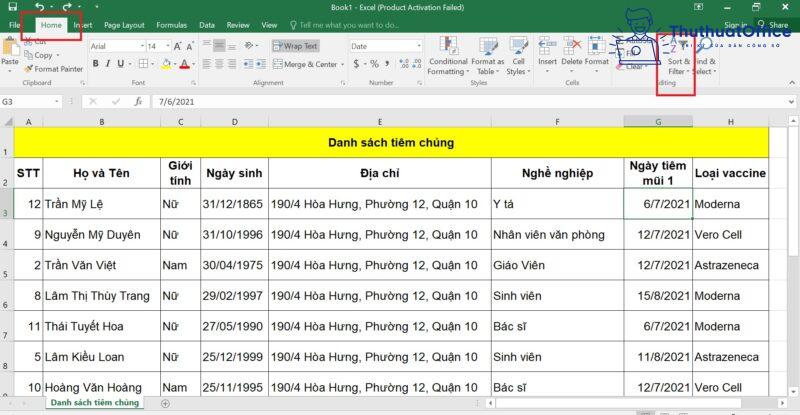
Task: Apply Accounting number format dollar icon
Action: (356, 64)
